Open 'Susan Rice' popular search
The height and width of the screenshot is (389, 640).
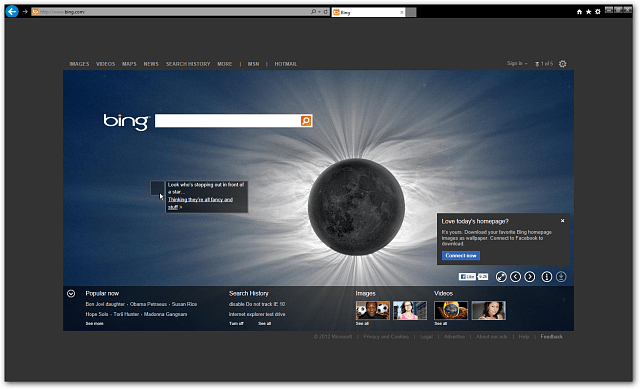(184, 304)
